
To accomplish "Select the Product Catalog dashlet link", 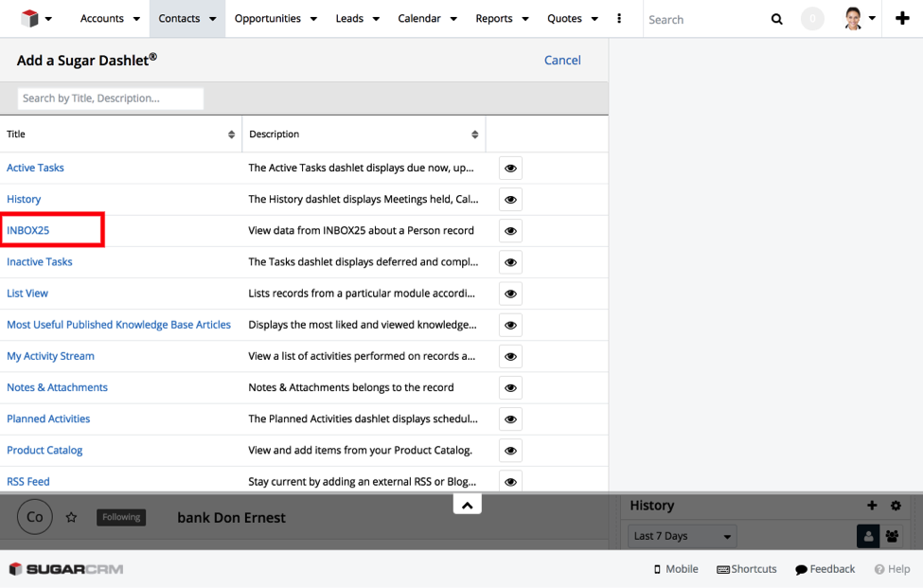I will (x=44, y=451).
